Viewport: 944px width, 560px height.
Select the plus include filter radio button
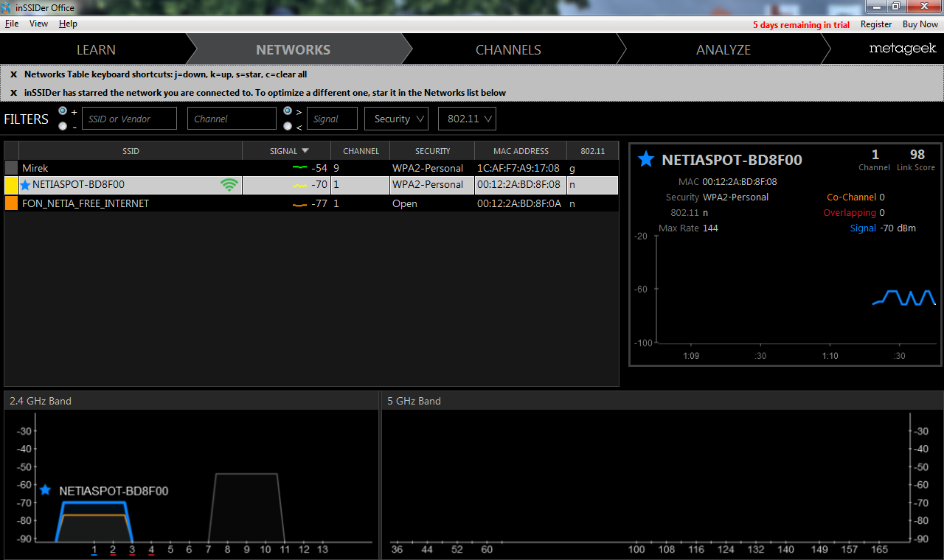pyautogui.click(x=63, y=111)
